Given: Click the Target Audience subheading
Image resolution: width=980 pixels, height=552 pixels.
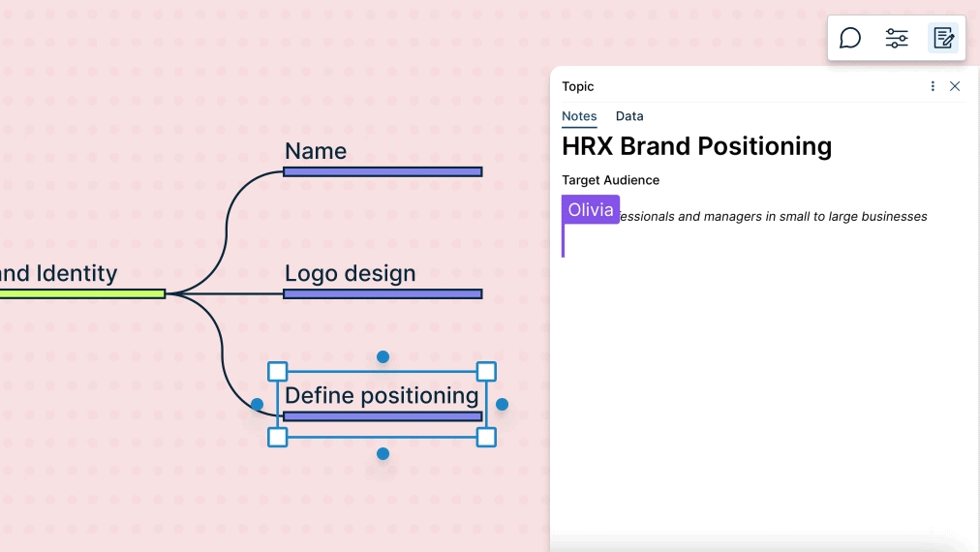Looking at the screenshot, I should point(610,180).
